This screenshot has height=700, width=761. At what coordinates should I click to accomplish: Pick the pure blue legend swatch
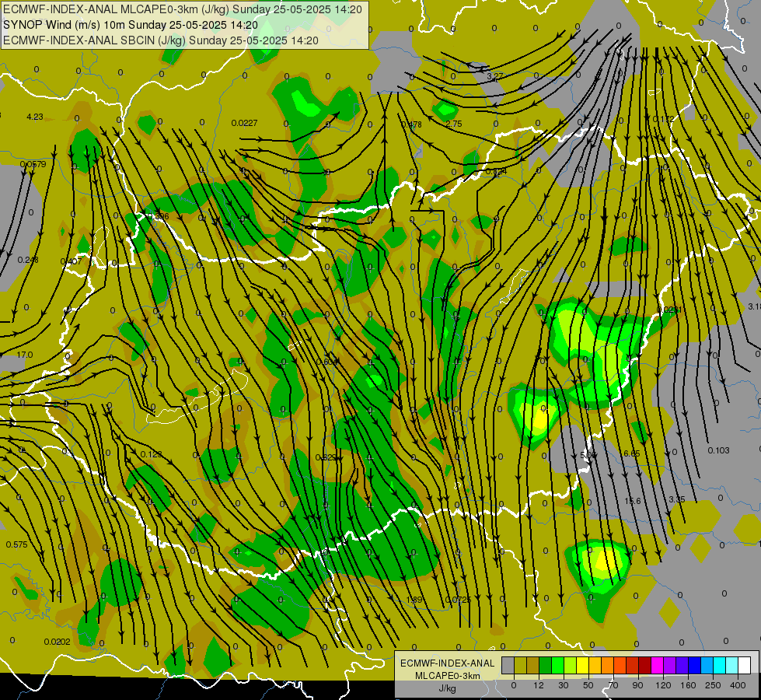pos(695,666)
